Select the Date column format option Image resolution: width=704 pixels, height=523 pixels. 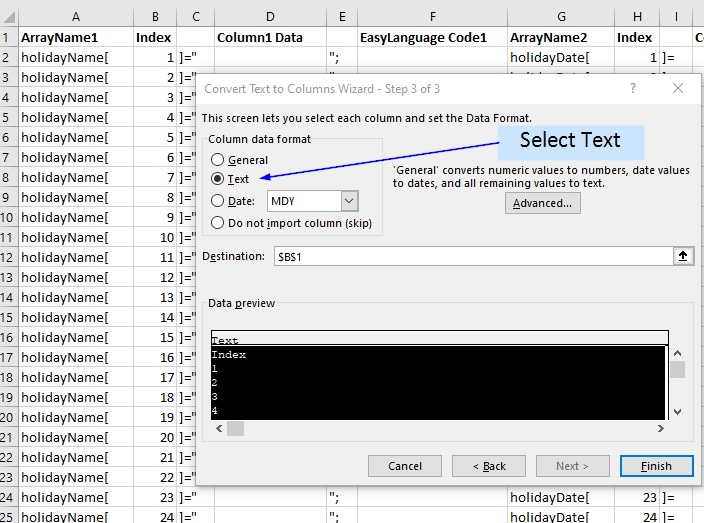click(x=218, y=201)
